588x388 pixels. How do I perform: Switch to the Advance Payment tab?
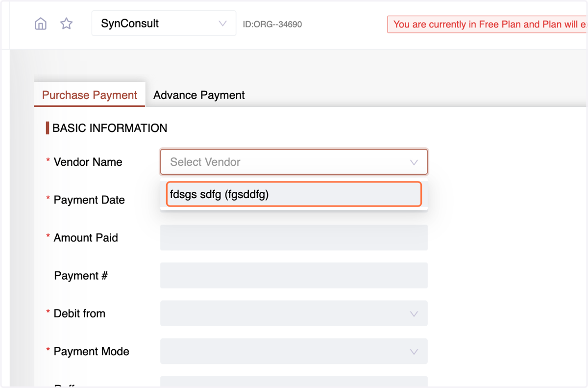tap(199, 95)
